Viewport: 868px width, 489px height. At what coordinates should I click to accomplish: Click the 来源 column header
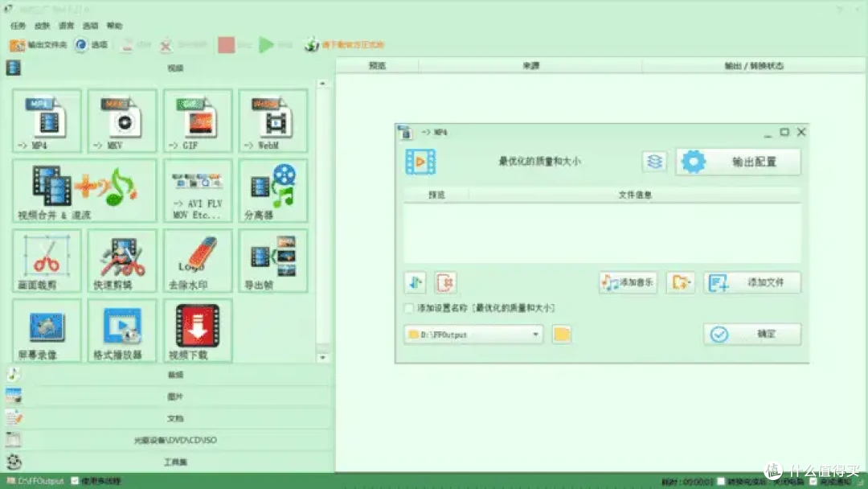pos(530,66)
